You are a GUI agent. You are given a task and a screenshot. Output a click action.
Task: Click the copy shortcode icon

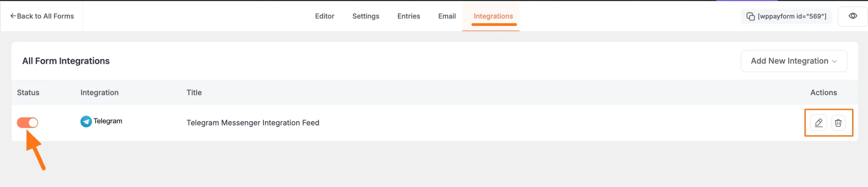750,16
